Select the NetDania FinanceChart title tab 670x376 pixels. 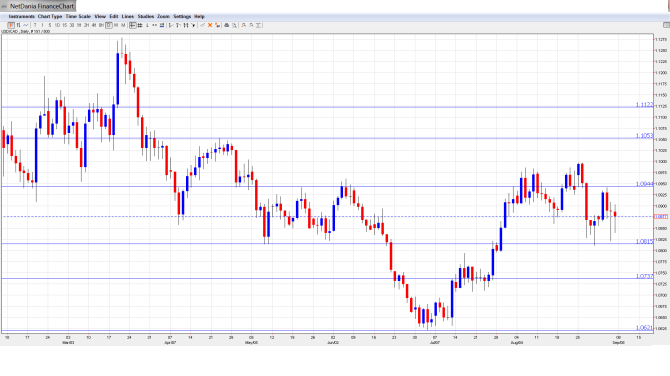[38, 6]
